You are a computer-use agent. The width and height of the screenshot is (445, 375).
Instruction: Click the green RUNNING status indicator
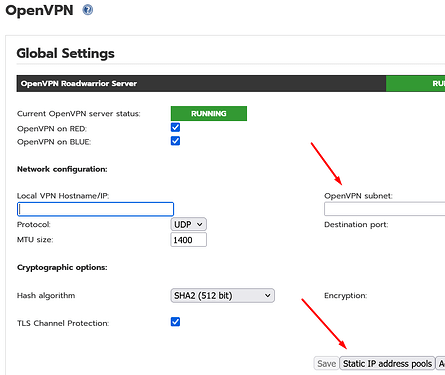(x=209, y=113)
